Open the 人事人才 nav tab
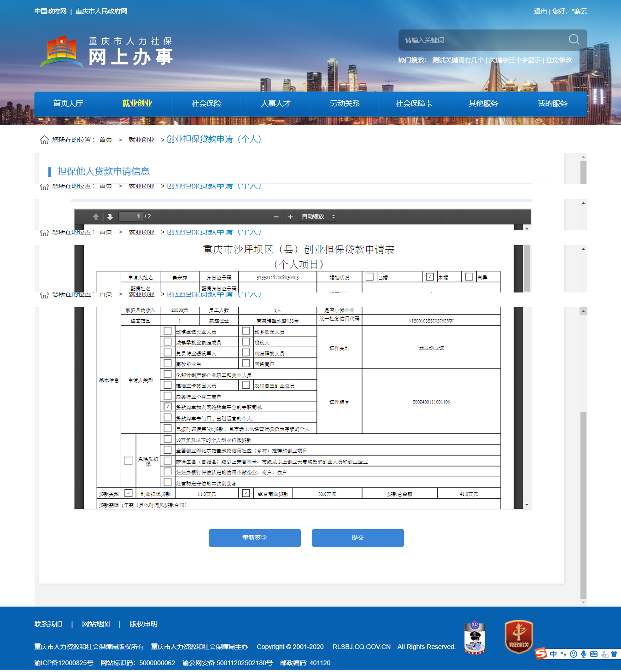Screen dimensions: 621x672 point(275,104)
